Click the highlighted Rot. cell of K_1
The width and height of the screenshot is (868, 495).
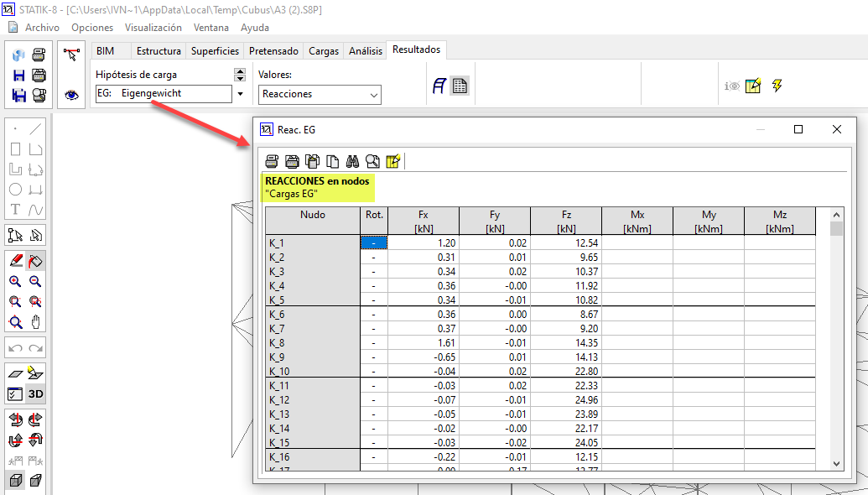(x=374, y=242)
